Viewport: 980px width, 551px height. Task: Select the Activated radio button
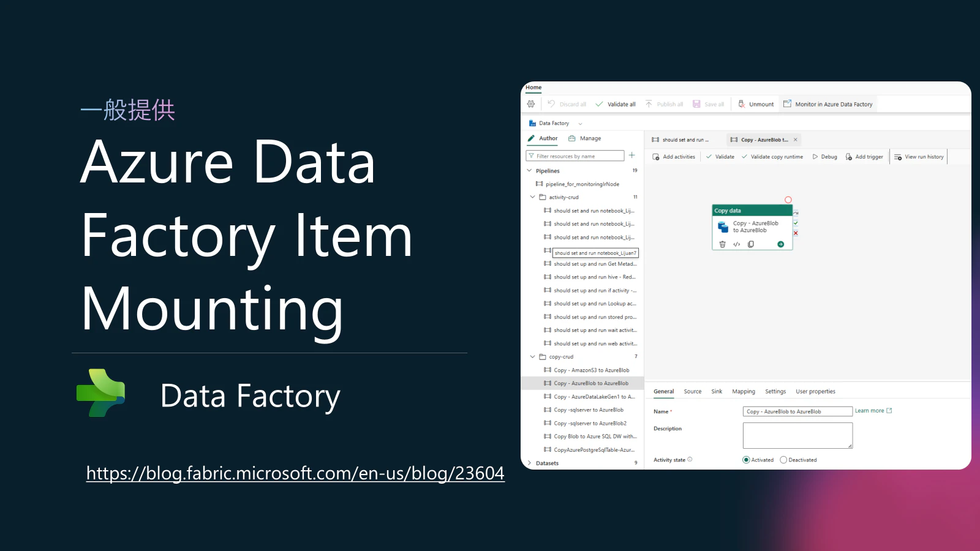[746, 460]
